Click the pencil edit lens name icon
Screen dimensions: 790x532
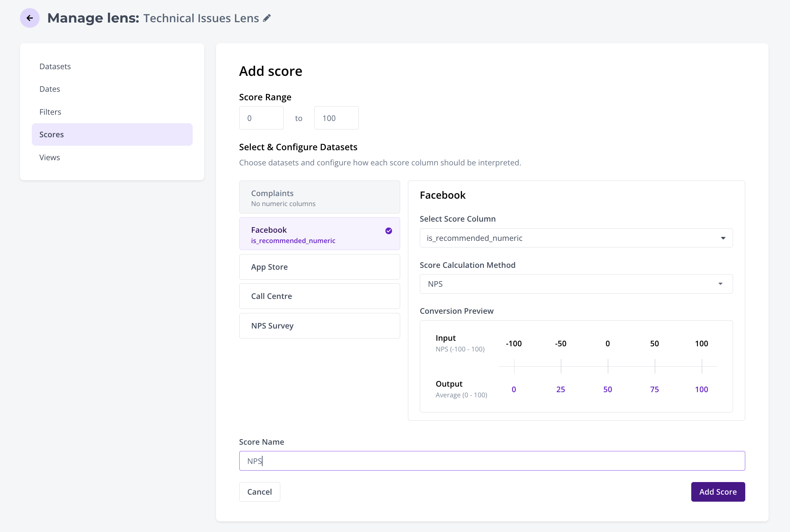[267, 18]
